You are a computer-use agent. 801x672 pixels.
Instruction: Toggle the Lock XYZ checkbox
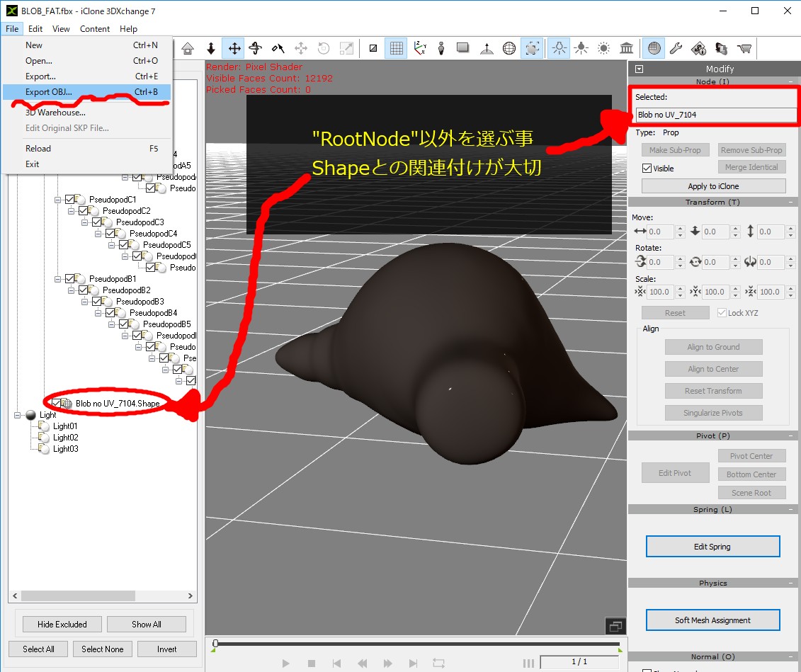point(722,312)
